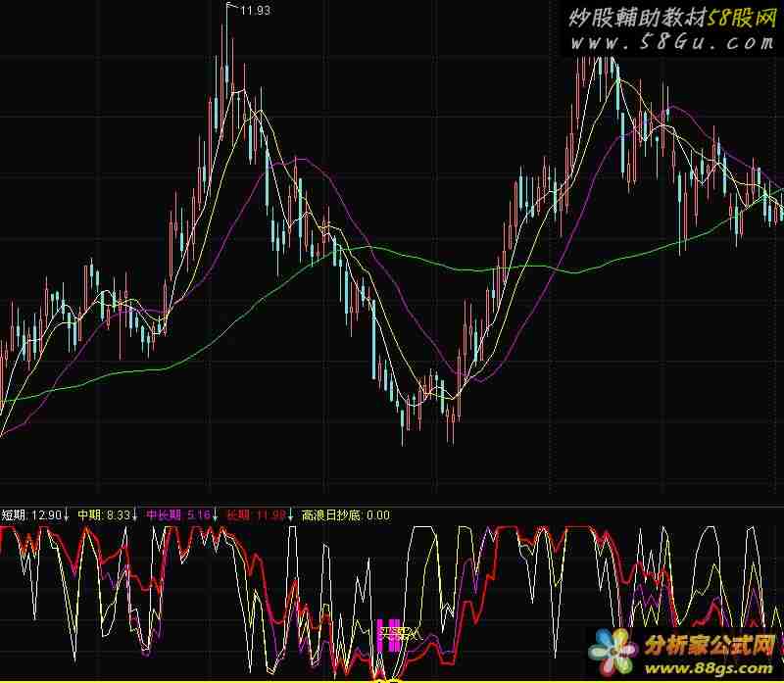
Task: Select the 长期 11.98 indicator value
Action: 256,515
